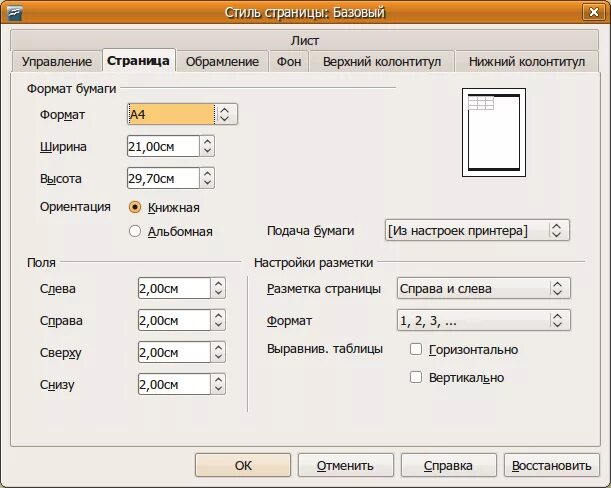Enable Горизонтально table alignment checkbox

tap(416, 349)
